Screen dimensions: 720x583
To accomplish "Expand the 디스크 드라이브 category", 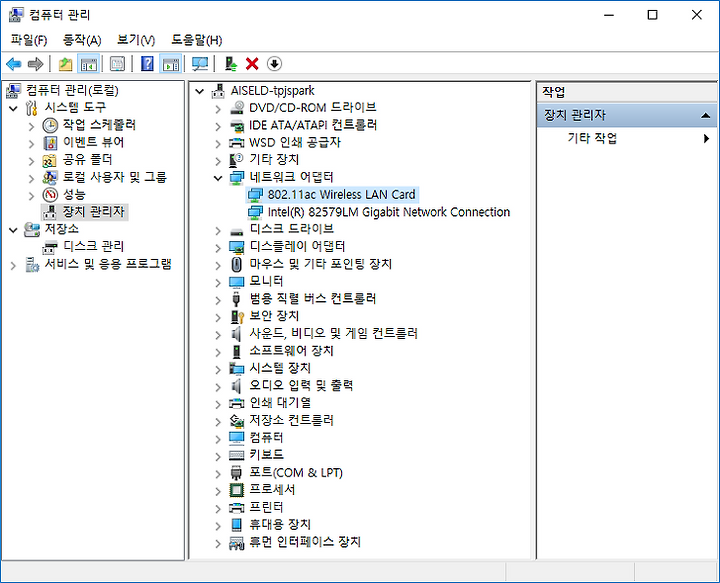I will 218,231.
